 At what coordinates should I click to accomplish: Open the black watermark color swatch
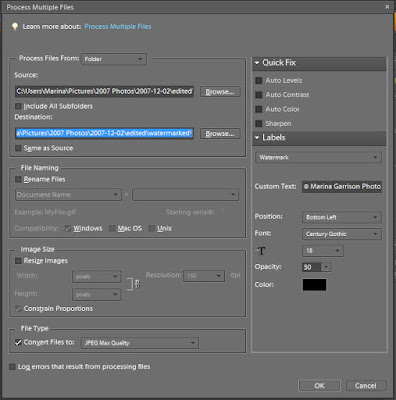coord(314,285)
